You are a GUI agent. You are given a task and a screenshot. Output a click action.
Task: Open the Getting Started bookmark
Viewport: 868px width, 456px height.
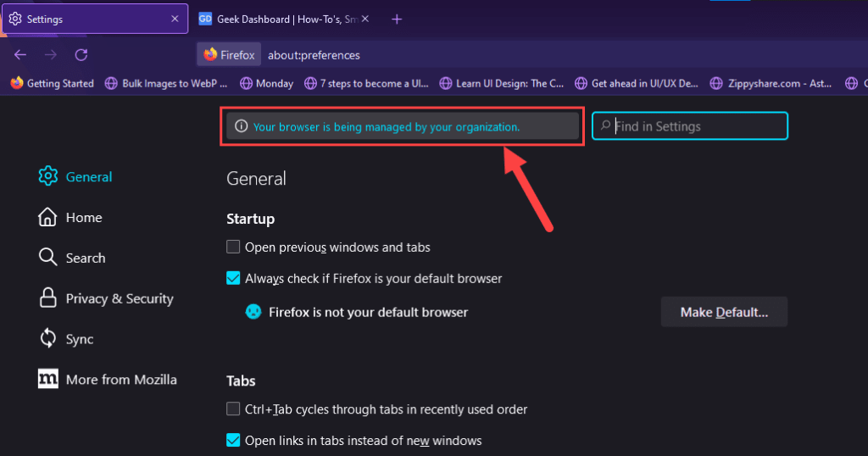53,84
